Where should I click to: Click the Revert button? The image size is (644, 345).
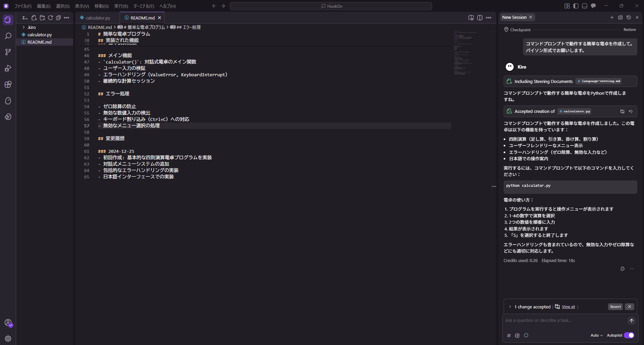pyautogui.click(x=615, y=307)
